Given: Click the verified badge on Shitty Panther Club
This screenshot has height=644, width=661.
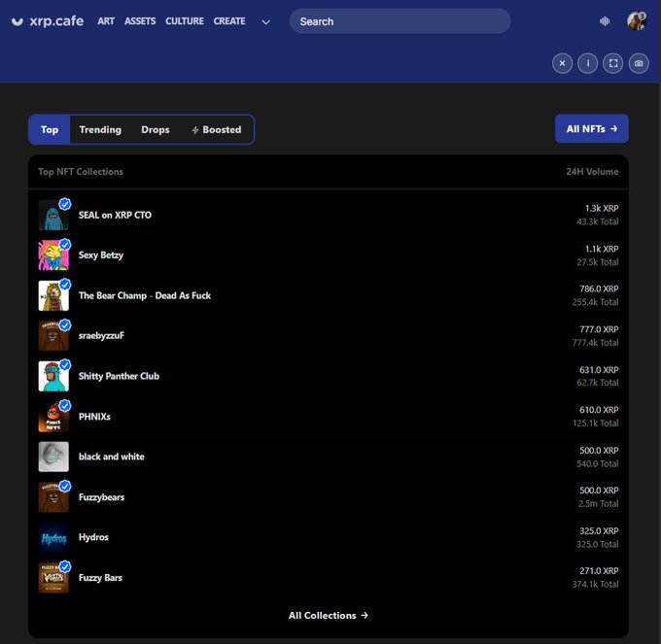Looking at the screenshot, I should point(65,365).
